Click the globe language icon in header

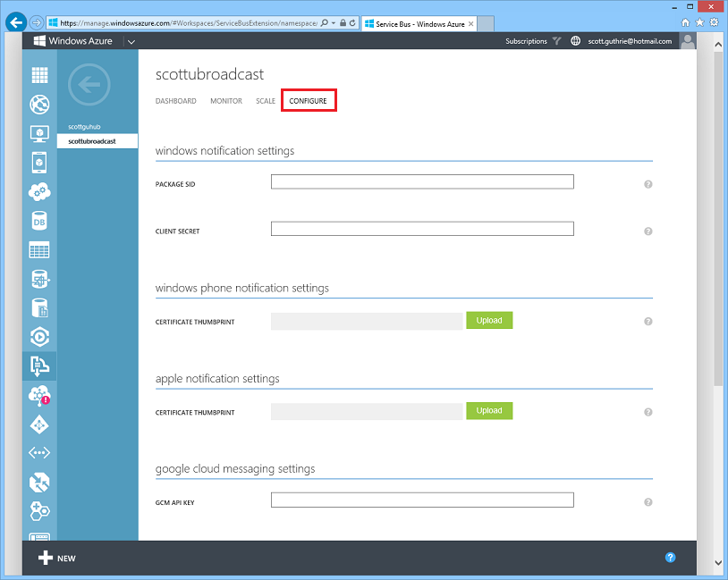click(575, 41)
